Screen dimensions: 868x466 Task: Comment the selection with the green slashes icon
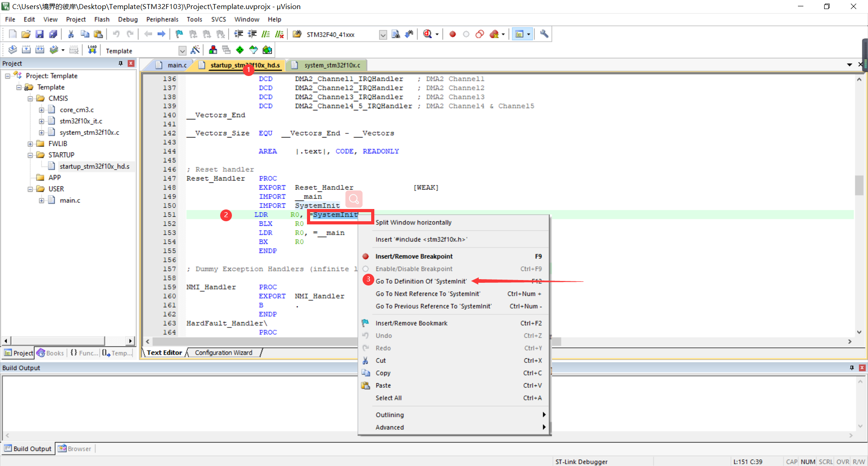point(266,34)
